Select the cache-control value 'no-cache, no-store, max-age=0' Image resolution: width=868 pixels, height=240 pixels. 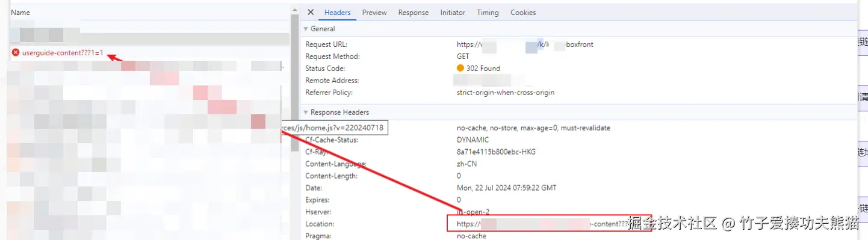tap(533, 128)
